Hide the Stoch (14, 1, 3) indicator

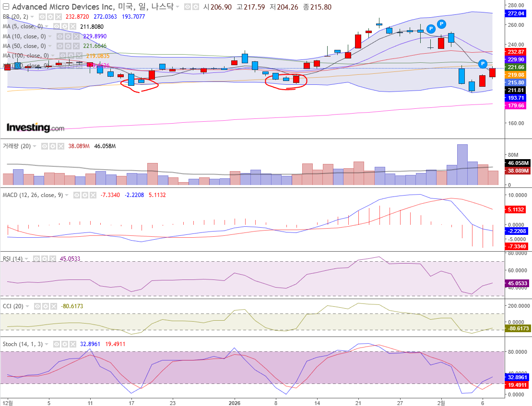56,344
